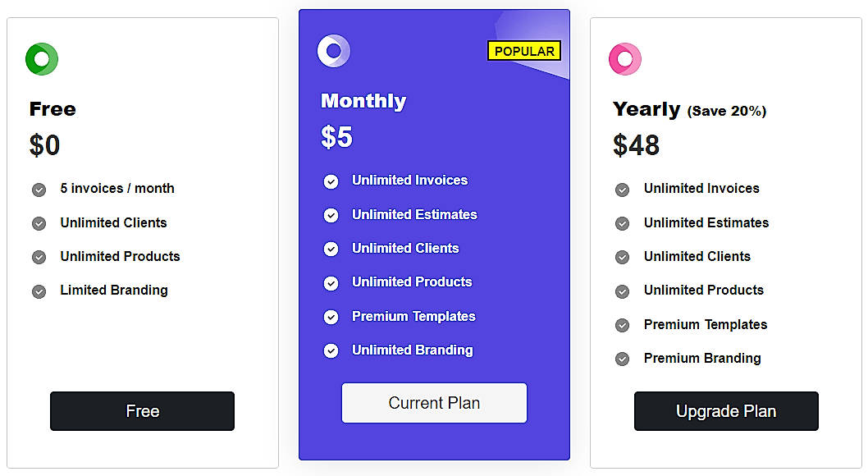The height and width of the screenshot is (476, 868).
Task: Click the Current Plan button
Action: click(x=434, y=403)
